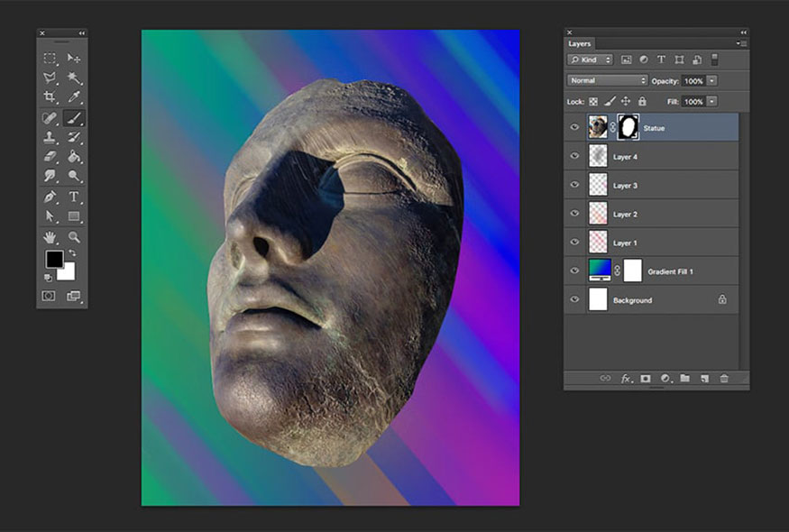
Task: Click the Fill value field
Action: click(694, 102)
